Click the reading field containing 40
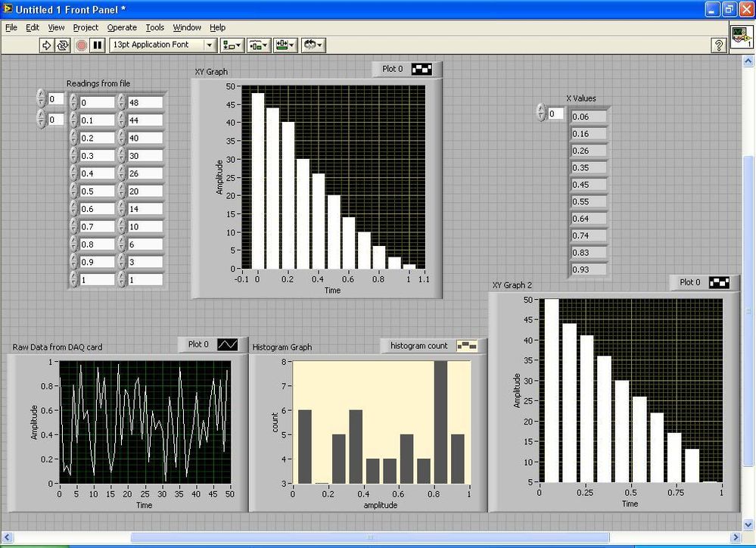Screen dimensions: 756x548 [x=145, y=138]
